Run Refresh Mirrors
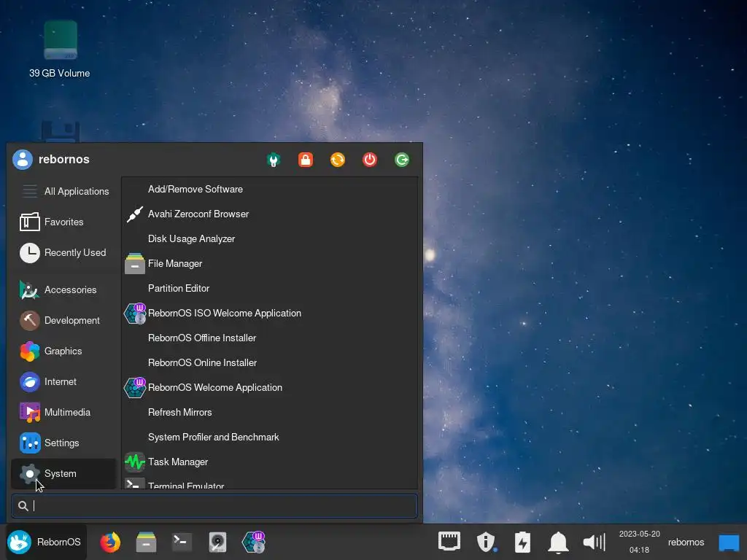 coord(270,413)
